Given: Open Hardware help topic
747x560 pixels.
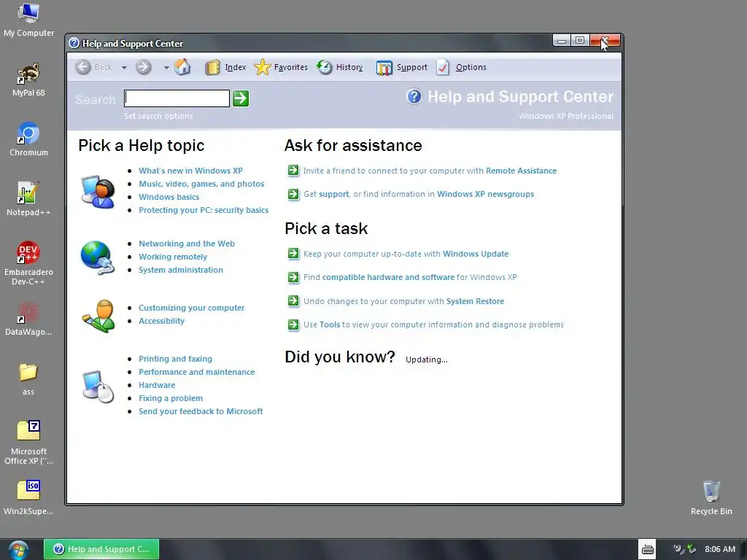Looking at the screenshot, I should point(157,385).
